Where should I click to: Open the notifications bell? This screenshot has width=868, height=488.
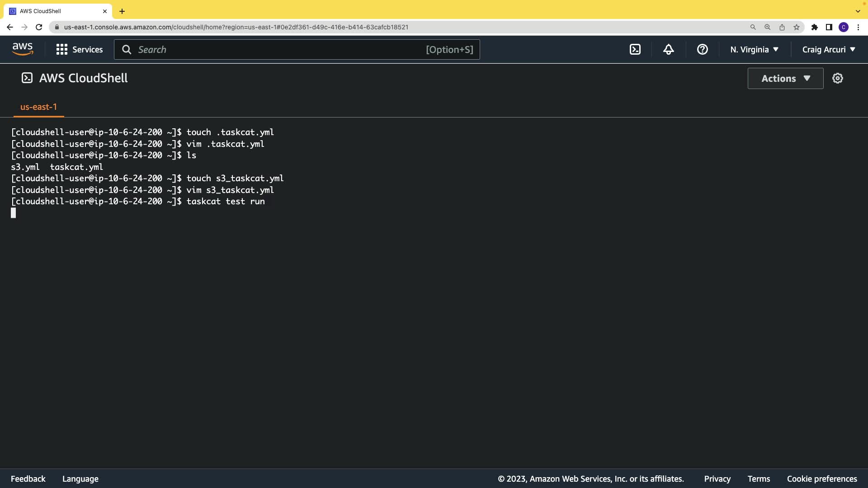point(669,49)
